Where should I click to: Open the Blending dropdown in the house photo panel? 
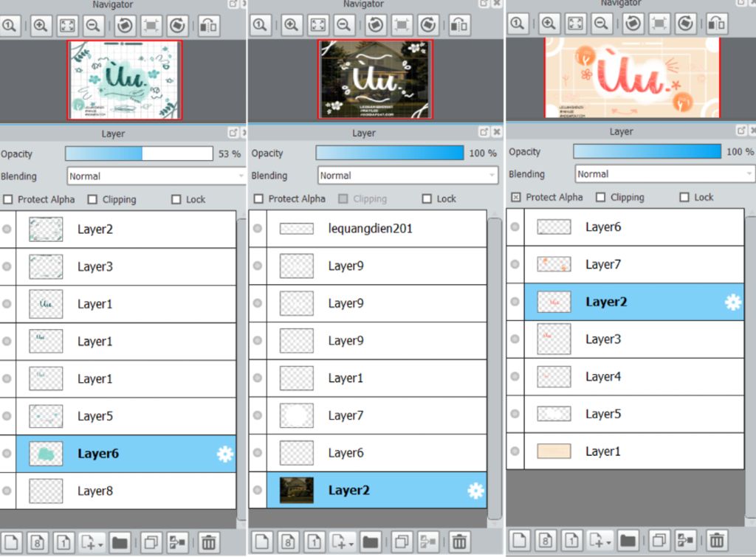(x=408, y=176)
